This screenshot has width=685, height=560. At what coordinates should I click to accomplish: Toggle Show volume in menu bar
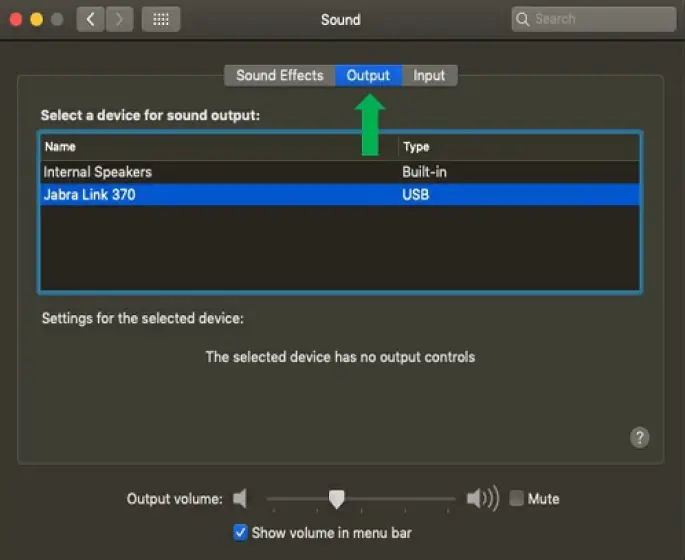click(240, 532)
